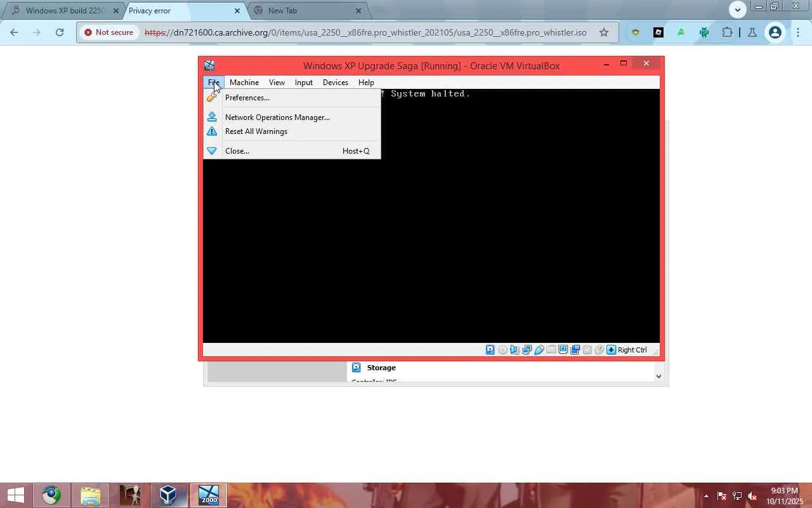Click the Action Center flag icon in system tray
Screen dimensions: 812x508
coord(722,496)
